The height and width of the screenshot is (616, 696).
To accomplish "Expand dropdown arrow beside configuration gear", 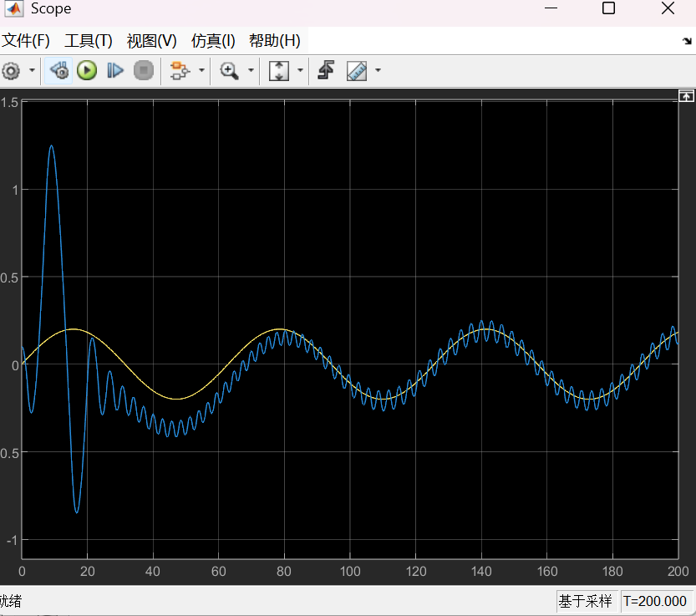I will pos(32,71).
